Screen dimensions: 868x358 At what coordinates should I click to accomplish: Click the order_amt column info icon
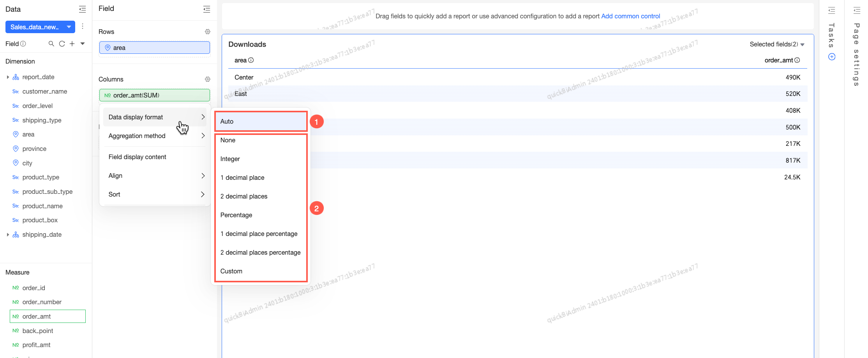(x=797, y=60)
